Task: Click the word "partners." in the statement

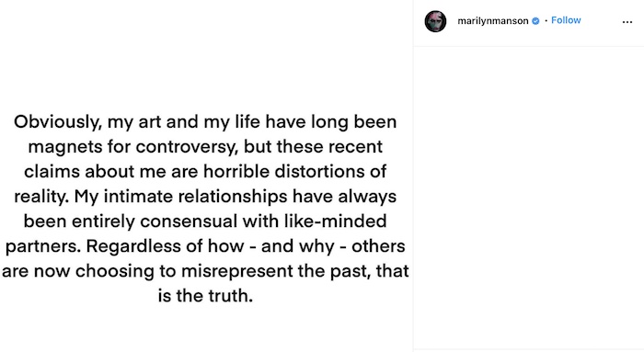Action: pyautogui.click(x=43, y=246)
